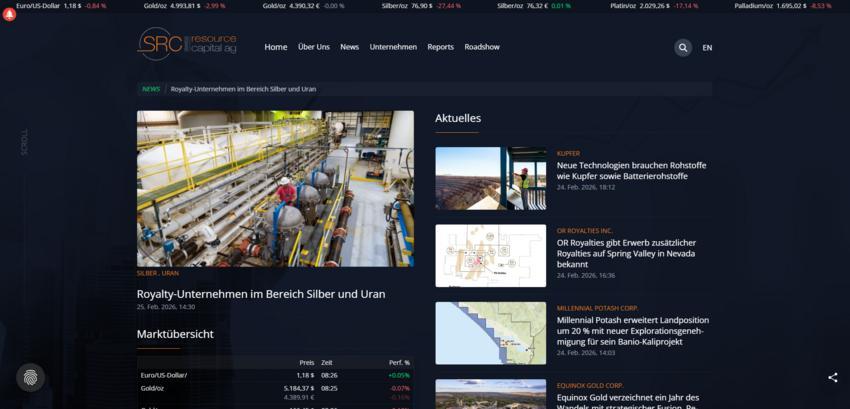Click the Platin/oz ticker entry

654,6
